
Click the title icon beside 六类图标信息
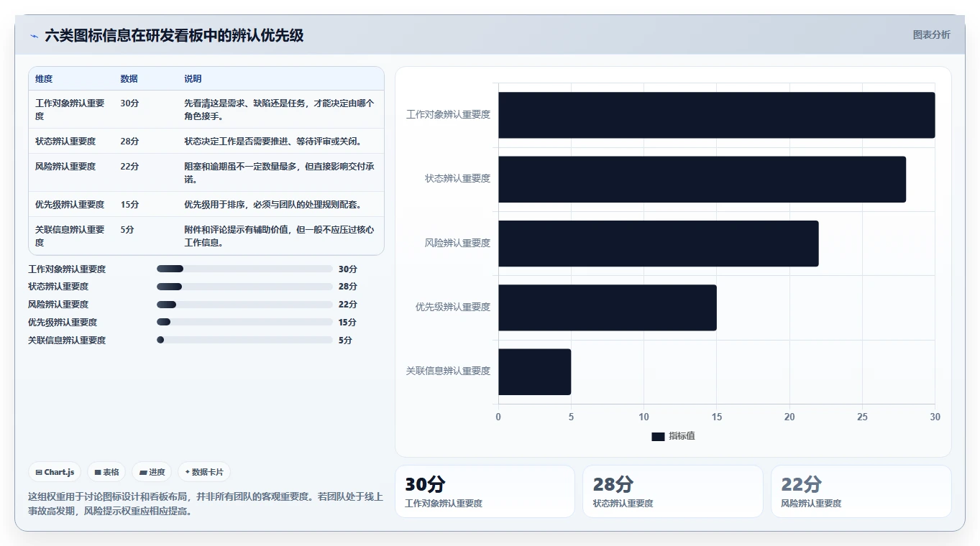34,36
